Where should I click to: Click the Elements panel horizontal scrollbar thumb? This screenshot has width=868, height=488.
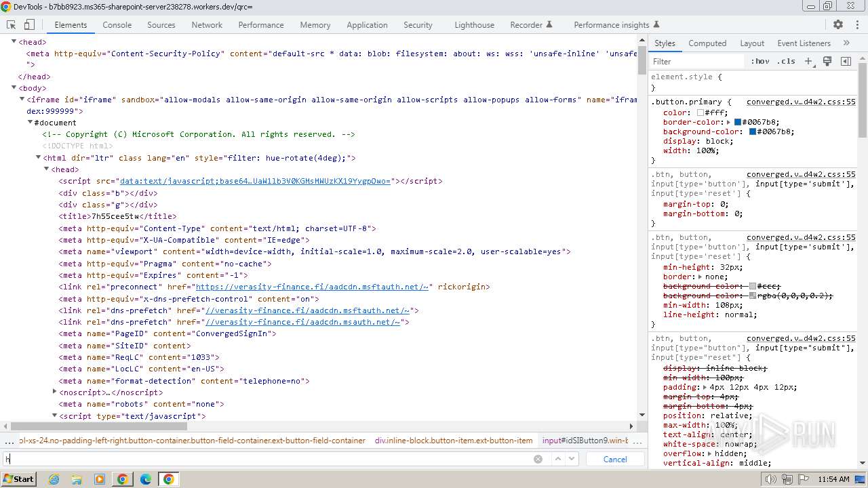(x=100, y=426)
